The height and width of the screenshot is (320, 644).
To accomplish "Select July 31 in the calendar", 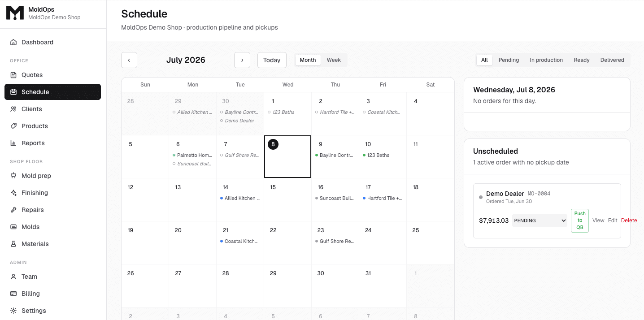I will pos(383,286).
